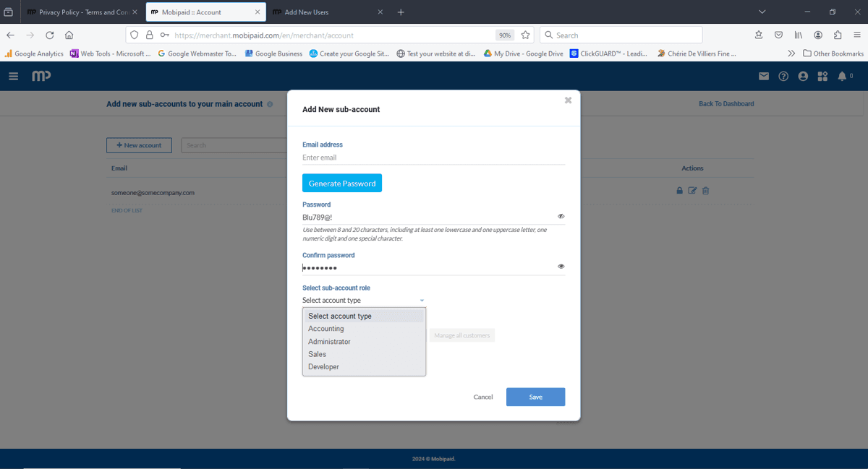Click the help question mark icon
Screen dimensions: 868x469
(x=783, y=76)
